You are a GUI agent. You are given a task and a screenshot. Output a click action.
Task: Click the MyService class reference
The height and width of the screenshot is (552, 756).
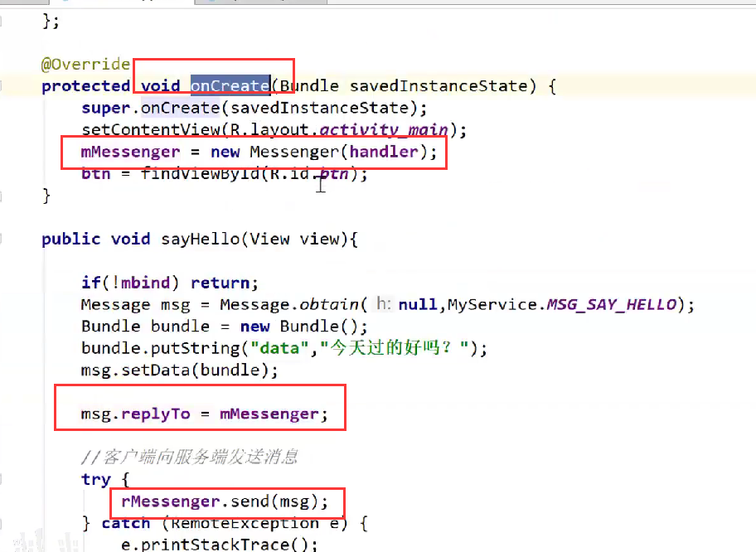[x=492, y=305]
